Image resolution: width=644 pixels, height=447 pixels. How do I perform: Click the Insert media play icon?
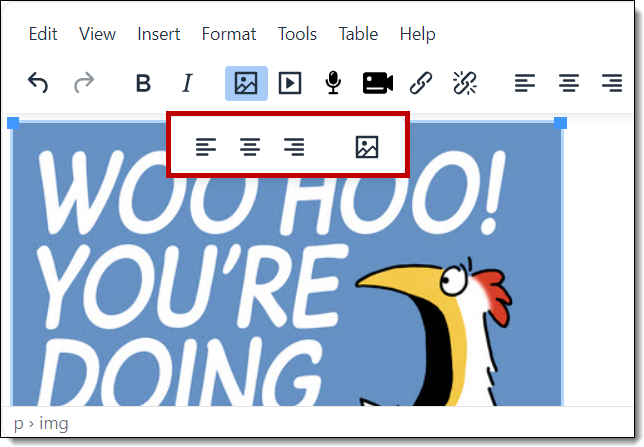(x=290, y=83)
